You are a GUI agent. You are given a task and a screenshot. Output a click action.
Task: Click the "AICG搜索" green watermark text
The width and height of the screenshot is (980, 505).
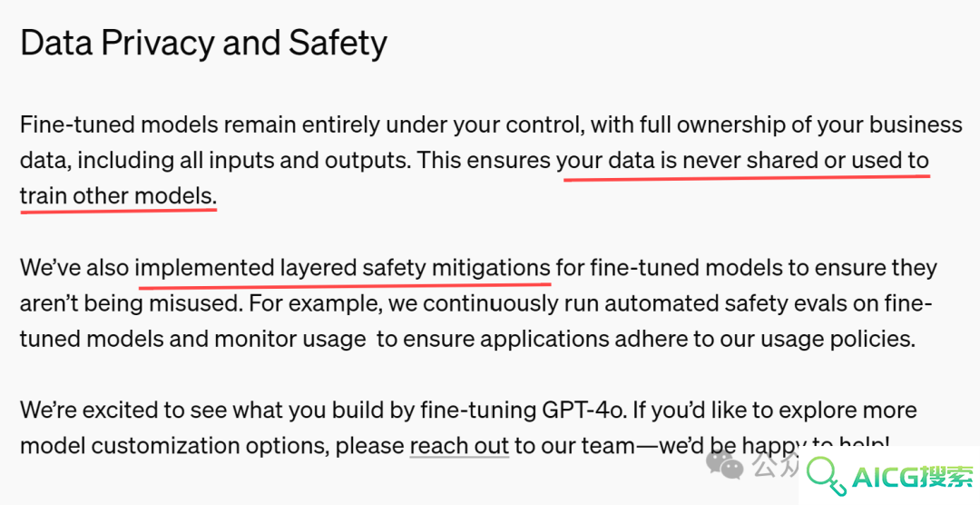coord(913,478)
